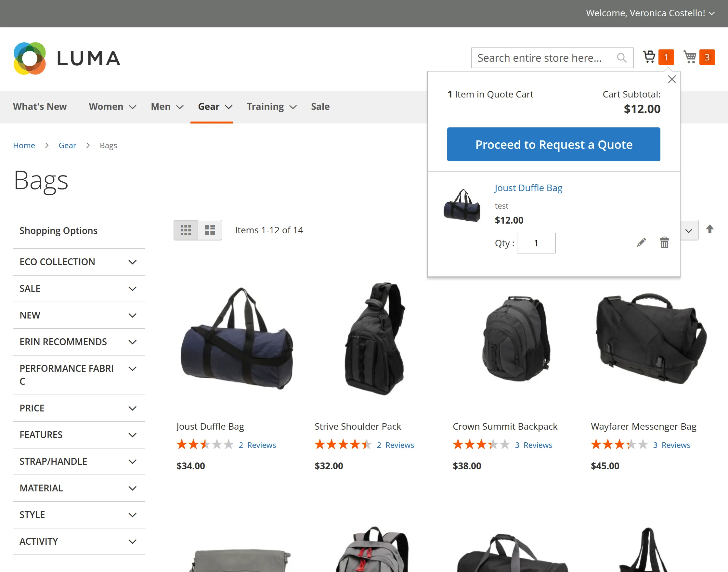Screen dimensions: 728x572
Task: Open the shopping cart icon
Action: point(690,57)
